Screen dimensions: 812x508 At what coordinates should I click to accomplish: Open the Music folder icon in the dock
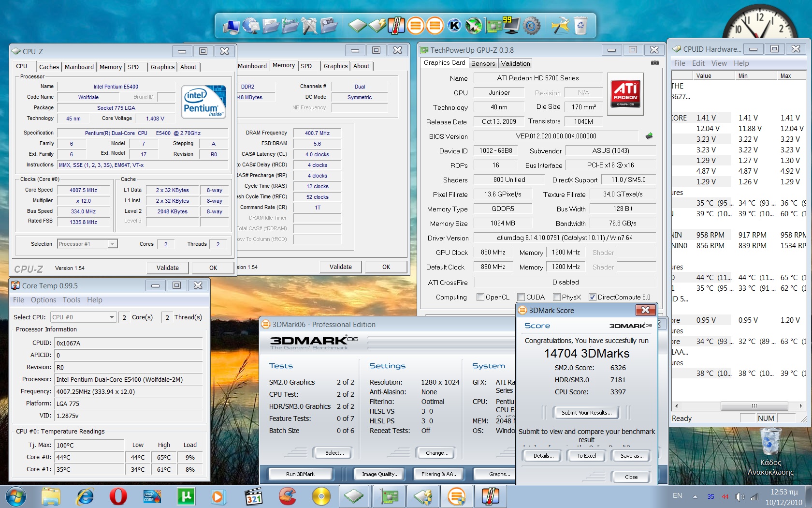tap(290, 25)
